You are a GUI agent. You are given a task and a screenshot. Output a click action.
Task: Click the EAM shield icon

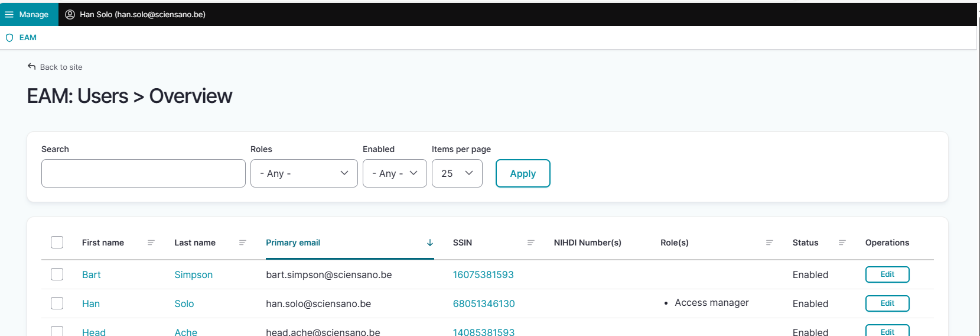(9, 38)
